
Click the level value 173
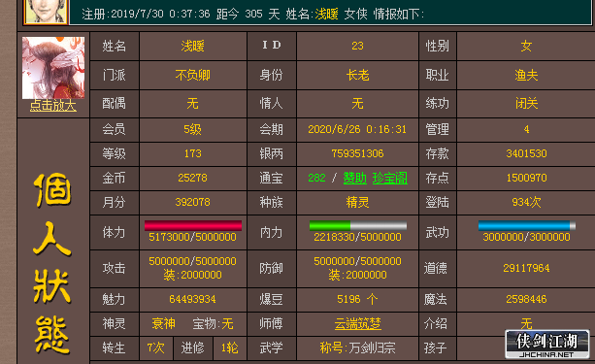click(193, 153)
